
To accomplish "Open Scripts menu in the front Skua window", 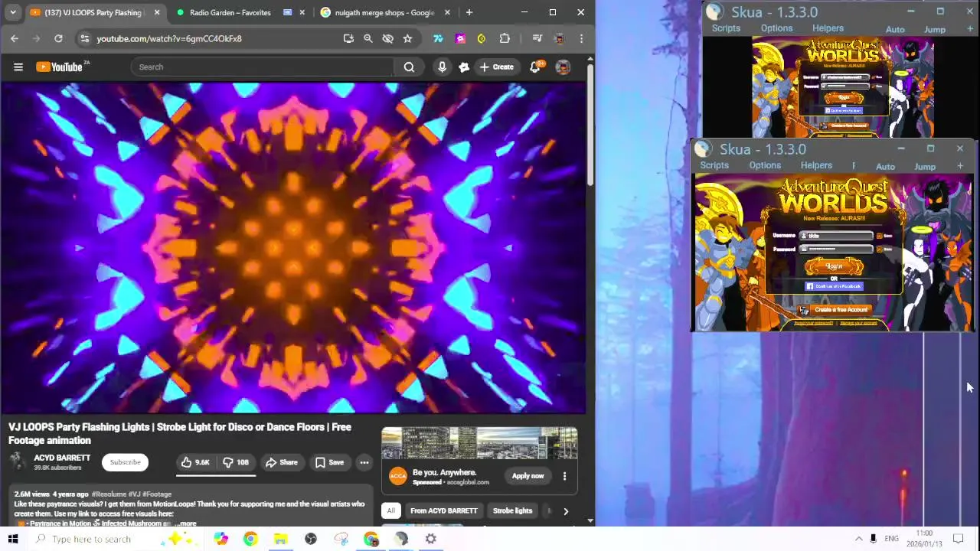I will pos(714,165).
